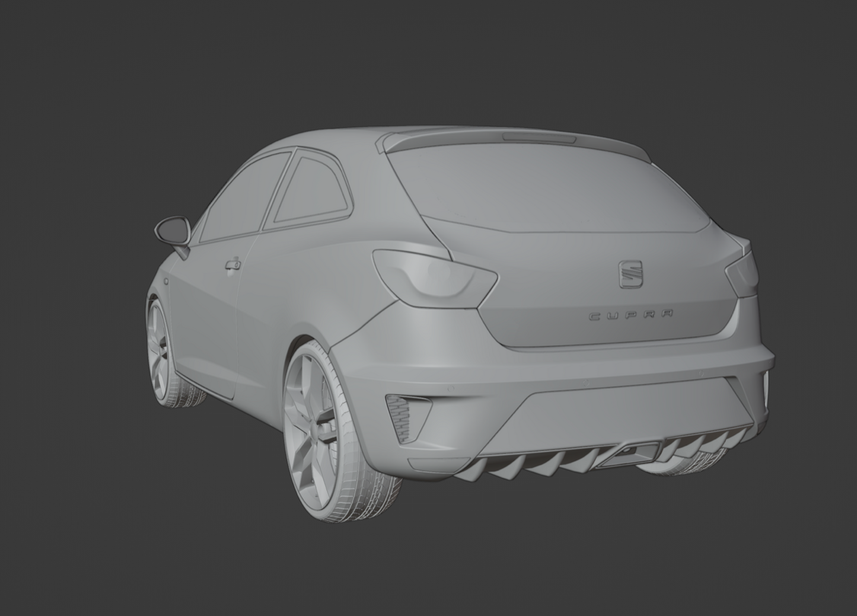Image resolution: width=857 pixels, height=616 pixels.
Task: Select the SEAT logo emblem on the trunk
Action: (x=631, y=275)
